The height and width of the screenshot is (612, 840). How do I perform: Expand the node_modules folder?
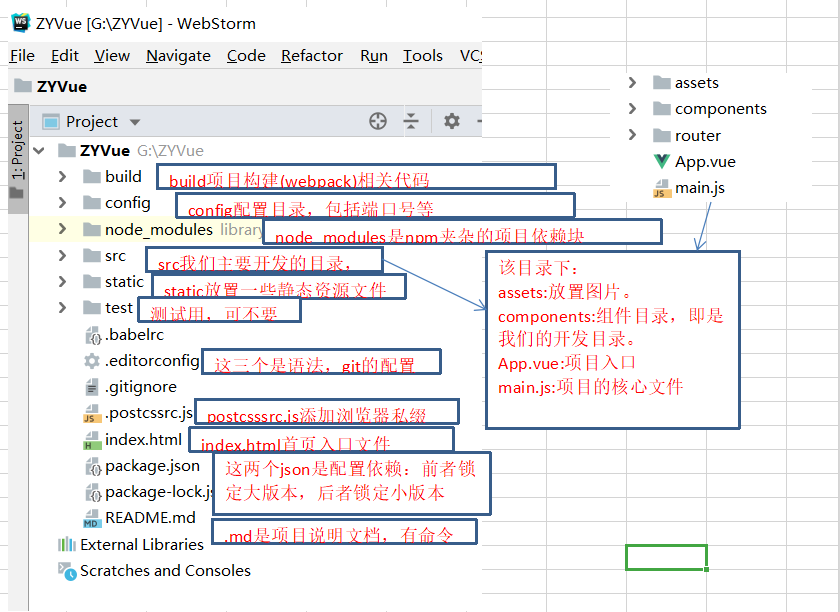tap(63, 229)
